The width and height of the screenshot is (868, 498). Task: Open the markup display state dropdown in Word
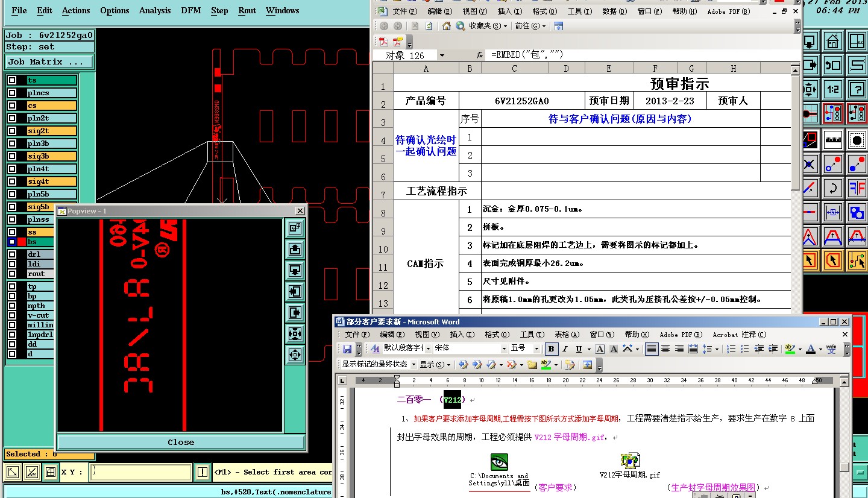tap(414, 365)
